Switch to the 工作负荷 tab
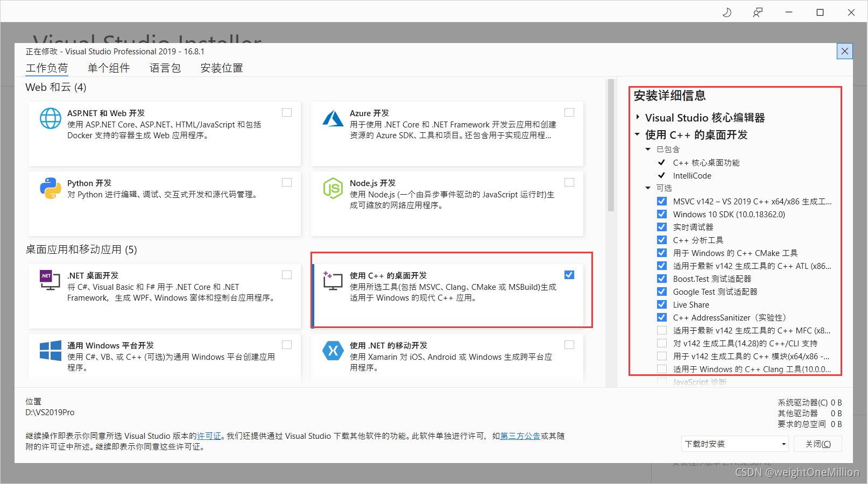 point(47,68)
